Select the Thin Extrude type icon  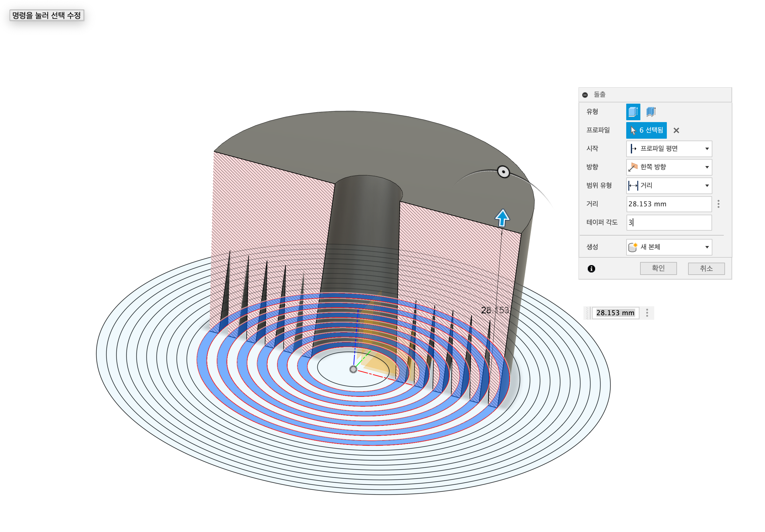point(651,112)
